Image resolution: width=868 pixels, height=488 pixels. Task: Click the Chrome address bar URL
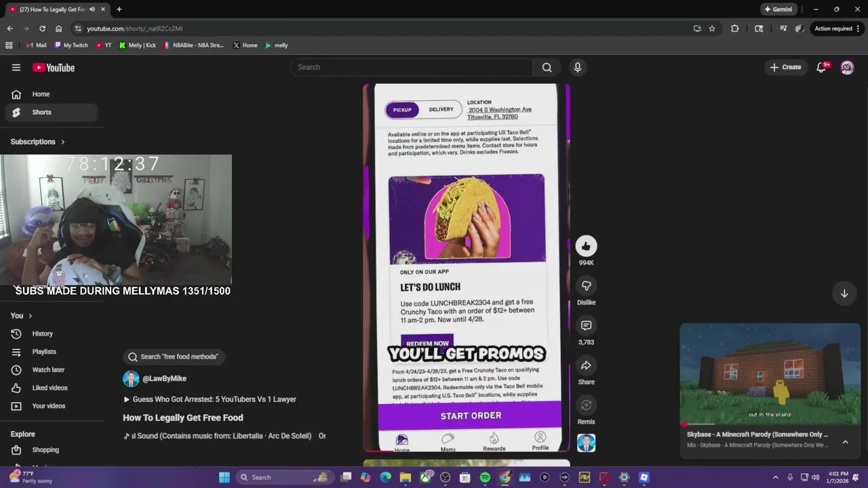pos(134,28)
